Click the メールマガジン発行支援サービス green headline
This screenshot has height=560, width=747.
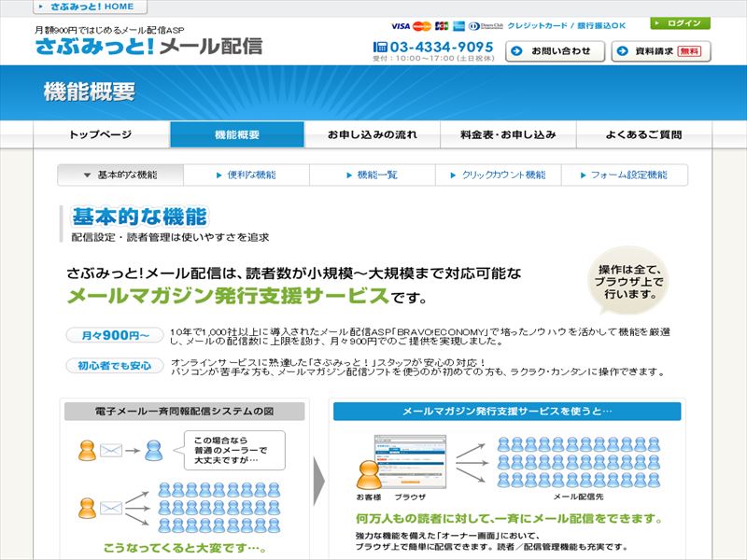pos(228,296)
